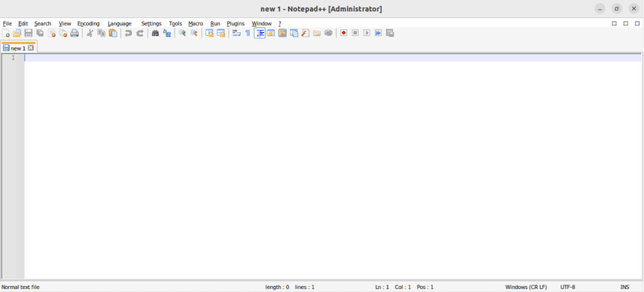644x292 pixels.
Task: Open the Language menu
Action: [119, 23]
